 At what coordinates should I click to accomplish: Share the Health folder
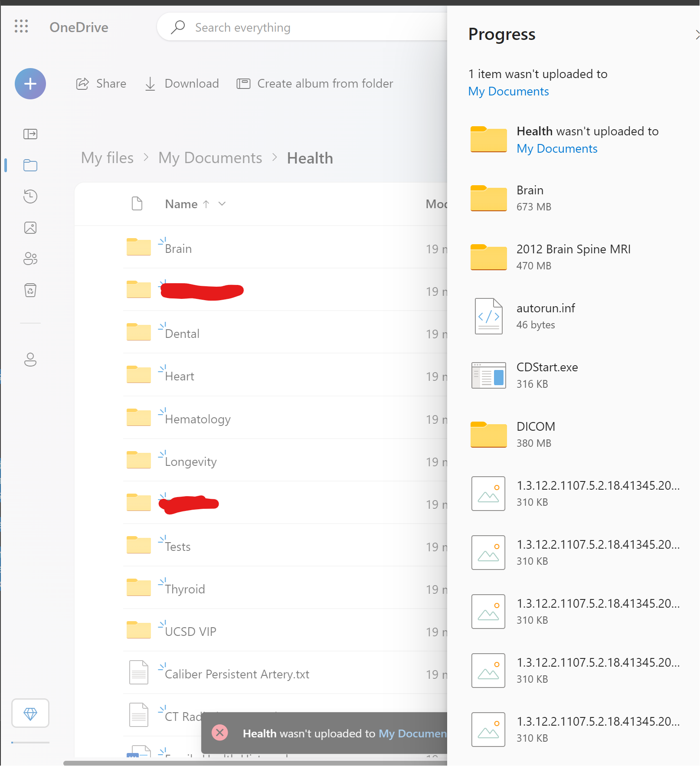[x=101, y=83]
